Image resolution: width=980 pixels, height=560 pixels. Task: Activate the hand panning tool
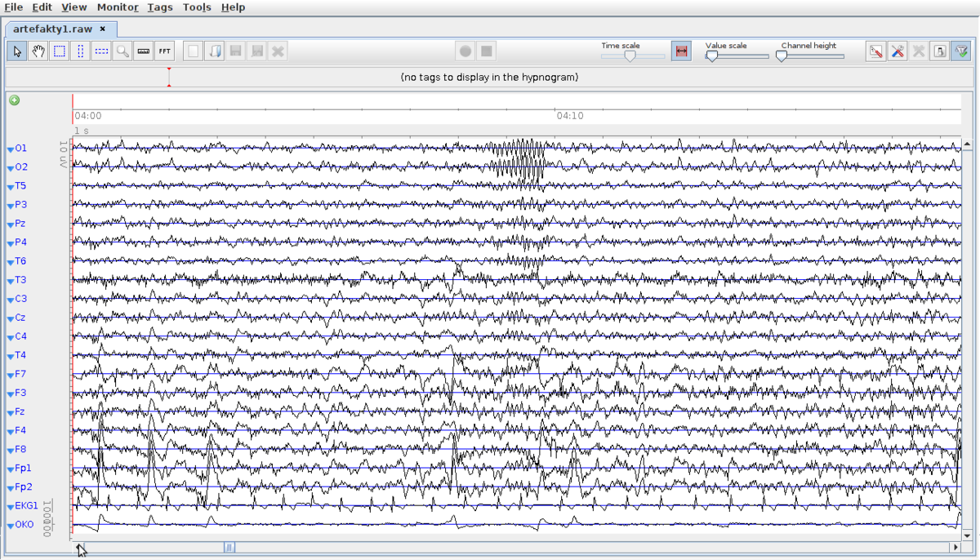[38, 51]
